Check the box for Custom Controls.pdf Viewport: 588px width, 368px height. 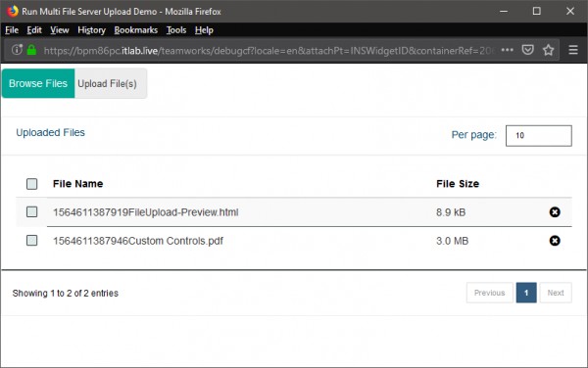coord(32,240)
